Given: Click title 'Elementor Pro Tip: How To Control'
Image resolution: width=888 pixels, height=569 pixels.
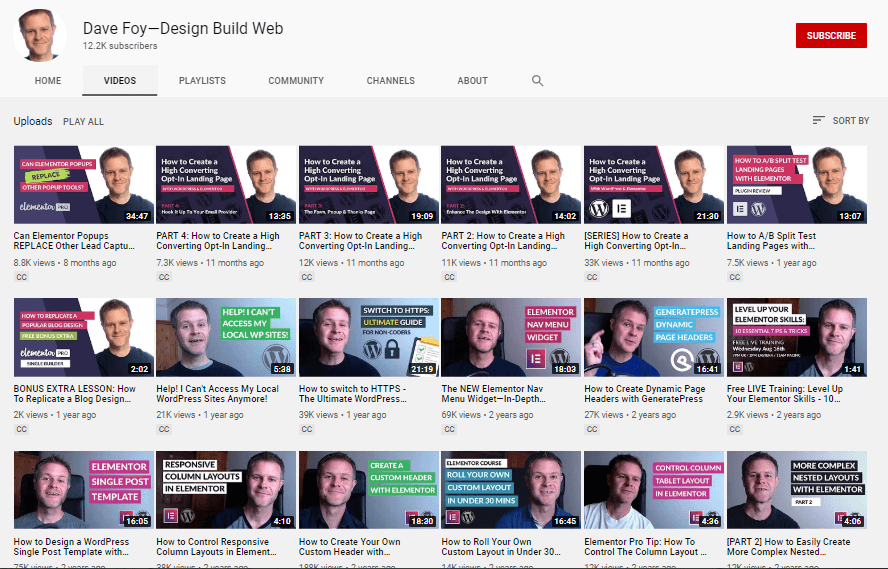Looking at the screenshot, I should point(646,546).
